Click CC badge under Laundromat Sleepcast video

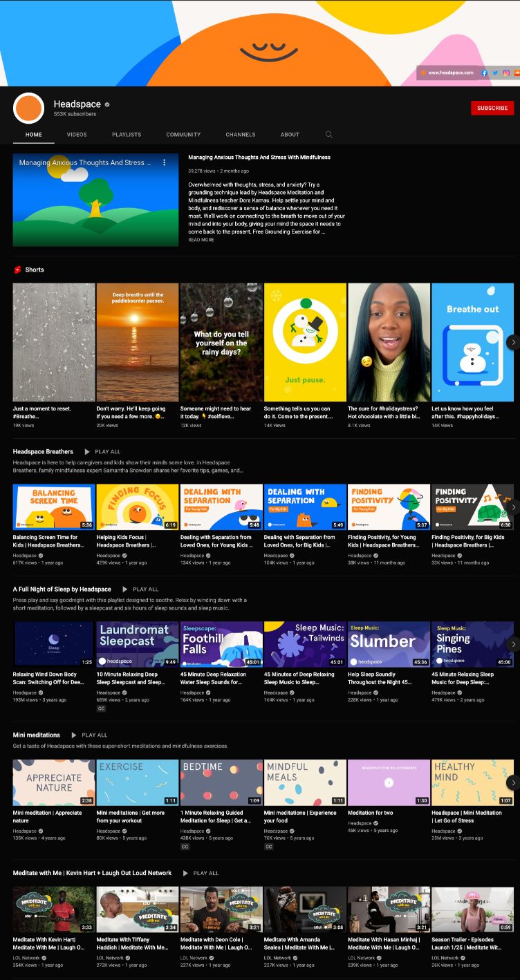(101, 708)
